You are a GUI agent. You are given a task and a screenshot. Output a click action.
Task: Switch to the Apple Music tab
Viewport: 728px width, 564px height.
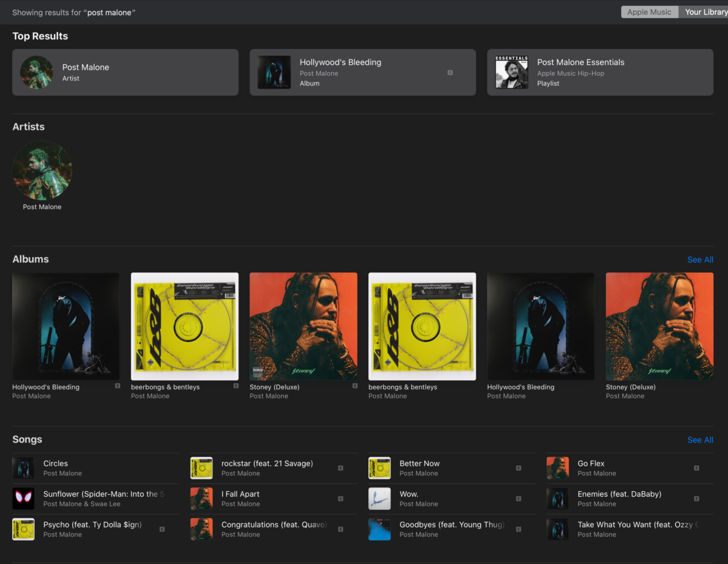tap(649, 12)
